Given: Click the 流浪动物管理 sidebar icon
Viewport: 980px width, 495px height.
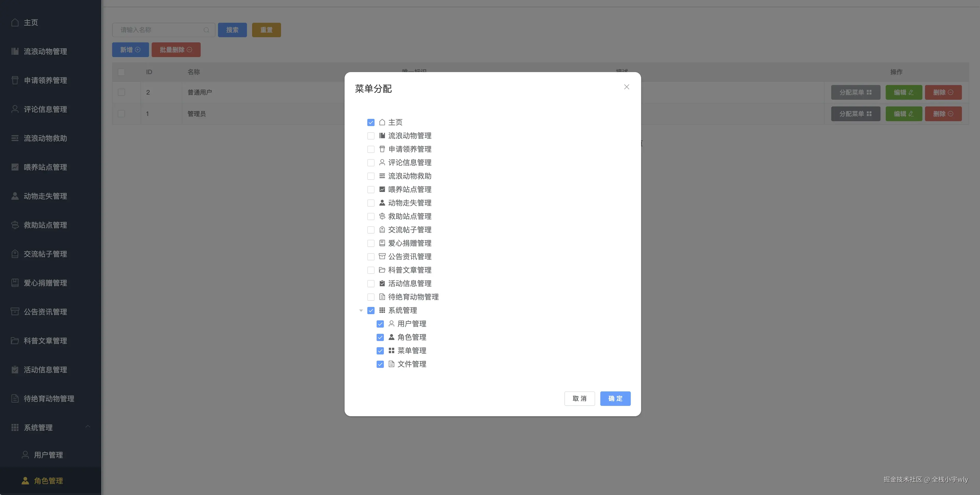Looking at the screenshot, I should pos(15,51).
